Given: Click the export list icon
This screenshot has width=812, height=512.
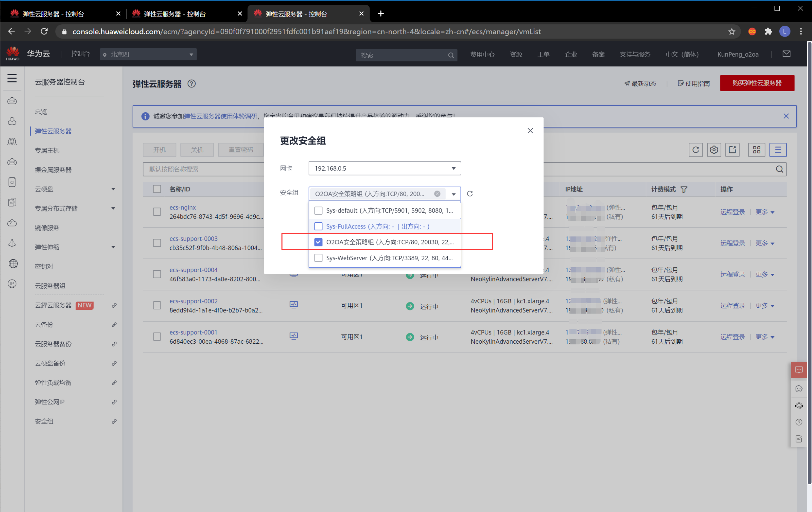Looking at the screenshot, I should tap(732, 150).
